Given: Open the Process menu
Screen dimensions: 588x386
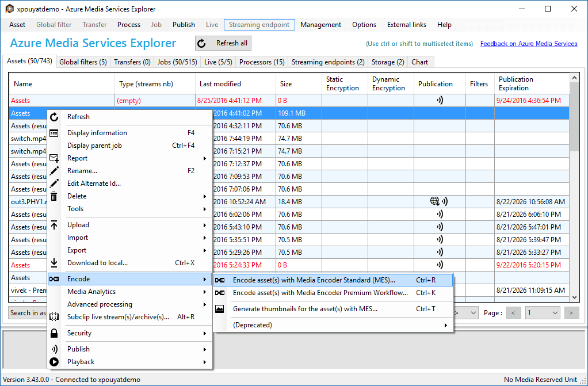Looking at the screenshot, I should pos(129,25).
